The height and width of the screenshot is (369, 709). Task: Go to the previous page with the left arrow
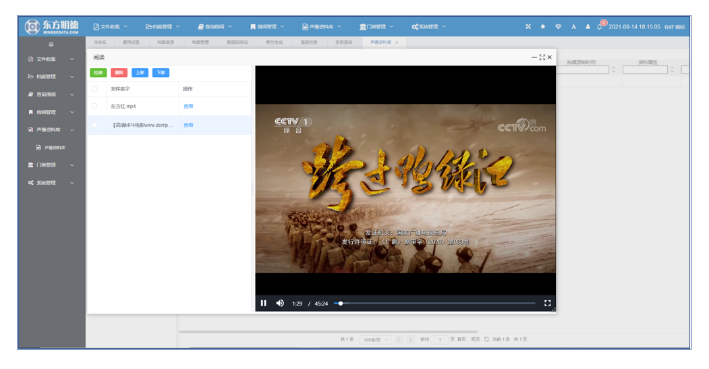(x=399, y=339)
